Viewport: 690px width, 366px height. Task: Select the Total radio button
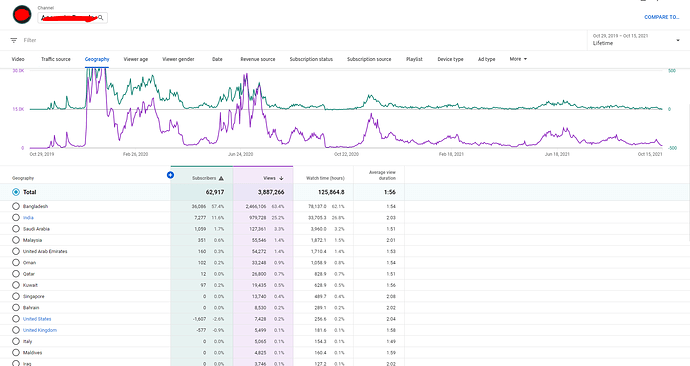pyautogui.click(x=16, y=192)
